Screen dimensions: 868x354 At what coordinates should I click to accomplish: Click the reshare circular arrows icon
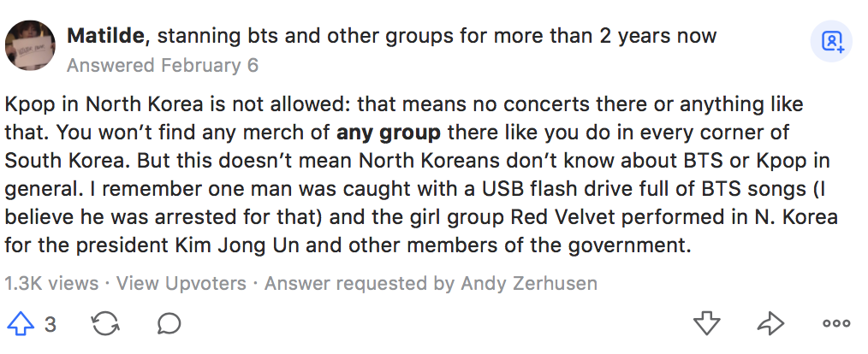[105, 324]
